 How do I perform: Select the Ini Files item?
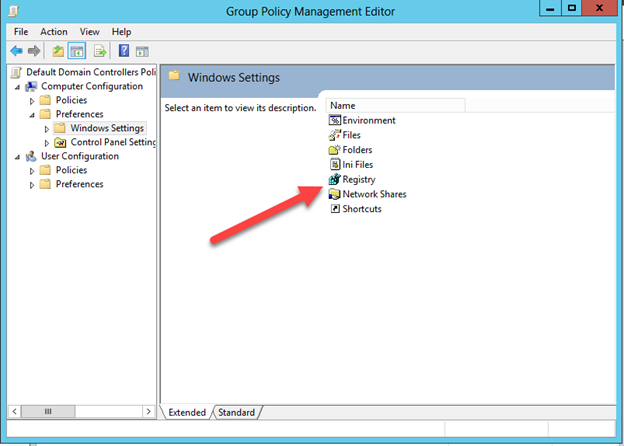(357, 164)
